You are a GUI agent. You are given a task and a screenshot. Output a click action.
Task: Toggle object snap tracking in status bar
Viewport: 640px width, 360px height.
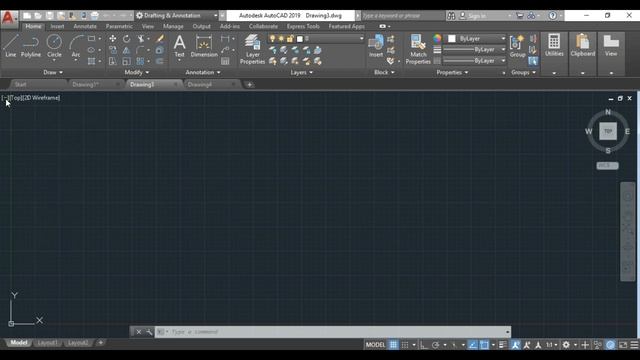click(473, 345)
